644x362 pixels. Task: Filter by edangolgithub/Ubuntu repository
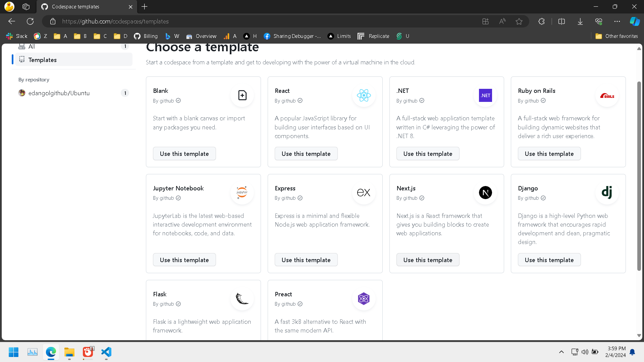pos(74,93)
